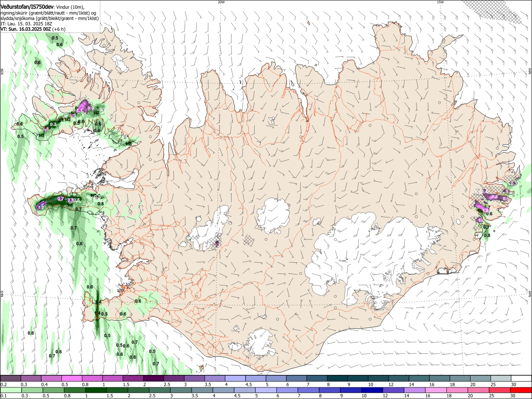Click the crimson 25 swatch on the rain scale
Screen dimensions: 532x399
[499, 390]
